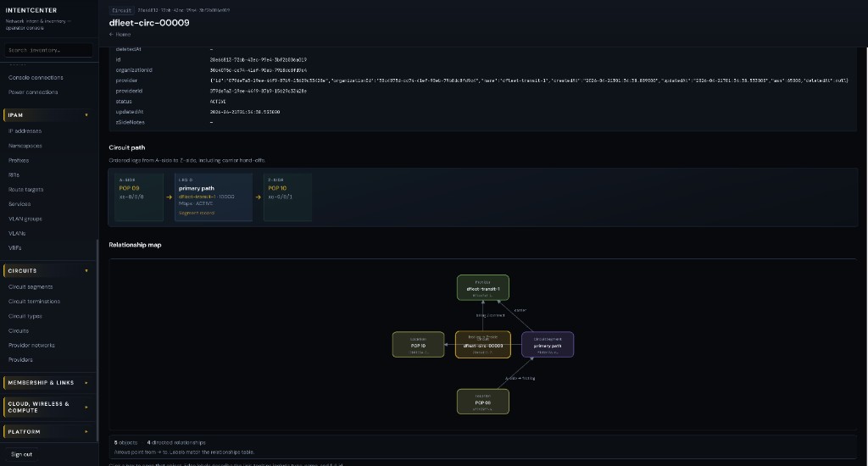
Task: Open the POP 10 location node in map
Action: click(x=418, y=345)
